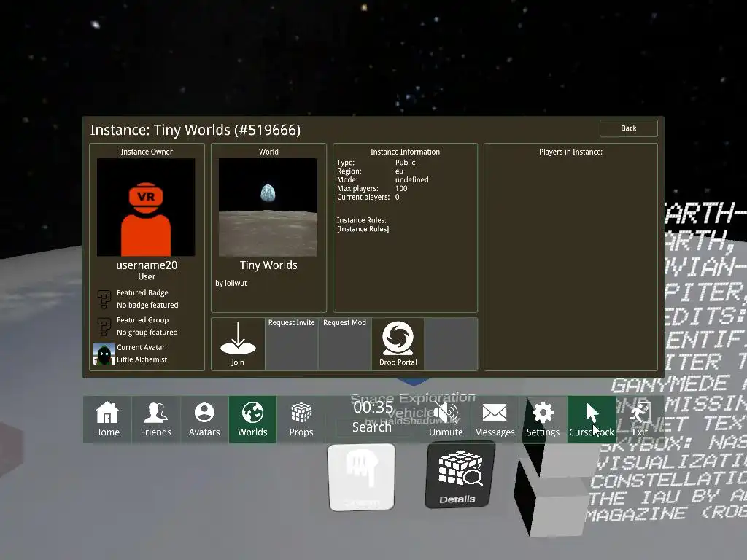Open the Details cube button
This screenshot has height=560, width=747.
click(x=460, y=475)
